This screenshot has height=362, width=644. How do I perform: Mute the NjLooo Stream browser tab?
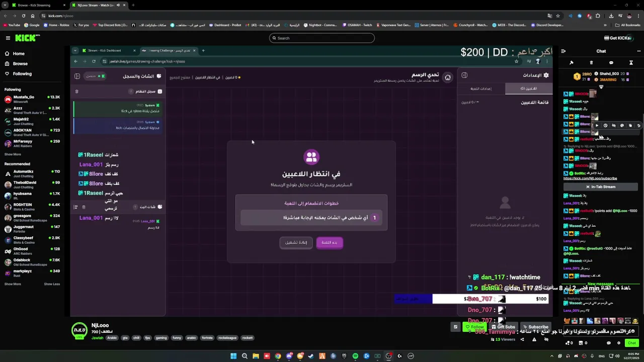pos(118,5)
